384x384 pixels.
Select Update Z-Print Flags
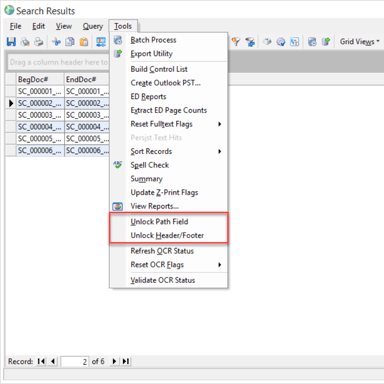tap(169, 192)
